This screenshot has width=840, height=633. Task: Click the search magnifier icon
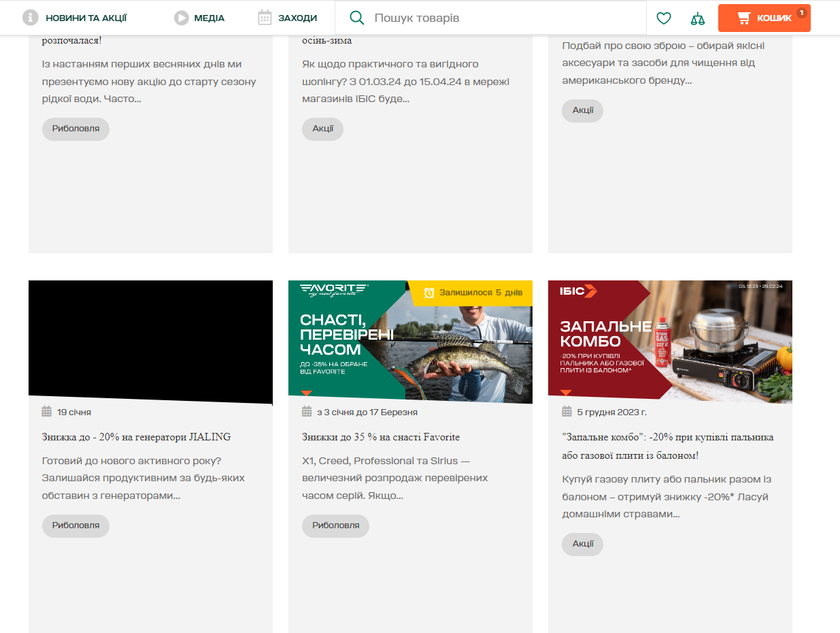click(356, 18)
